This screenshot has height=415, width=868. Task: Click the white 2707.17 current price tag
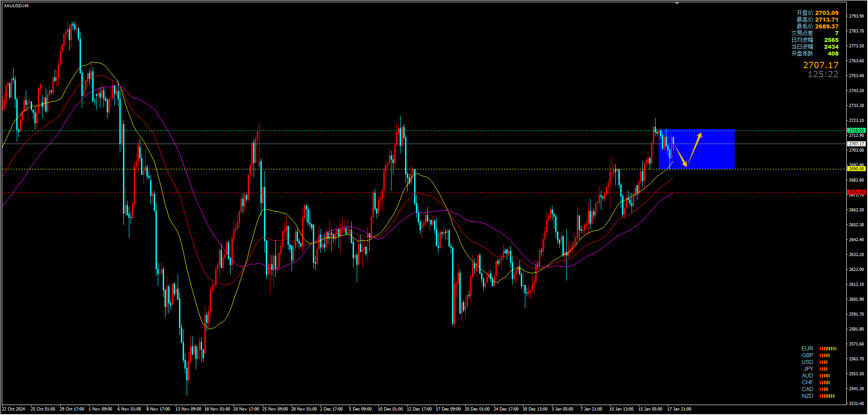(x=856, y=144)
